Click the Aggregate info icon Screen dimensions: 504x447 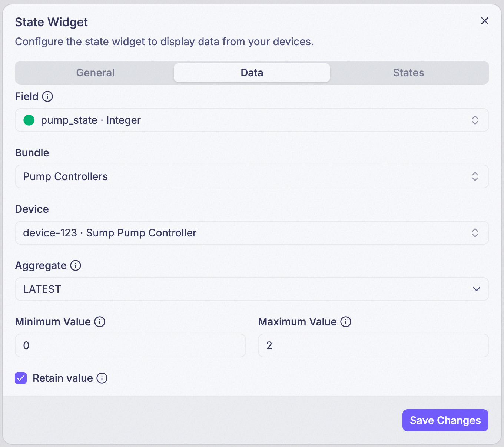click(x=76, y=265)
